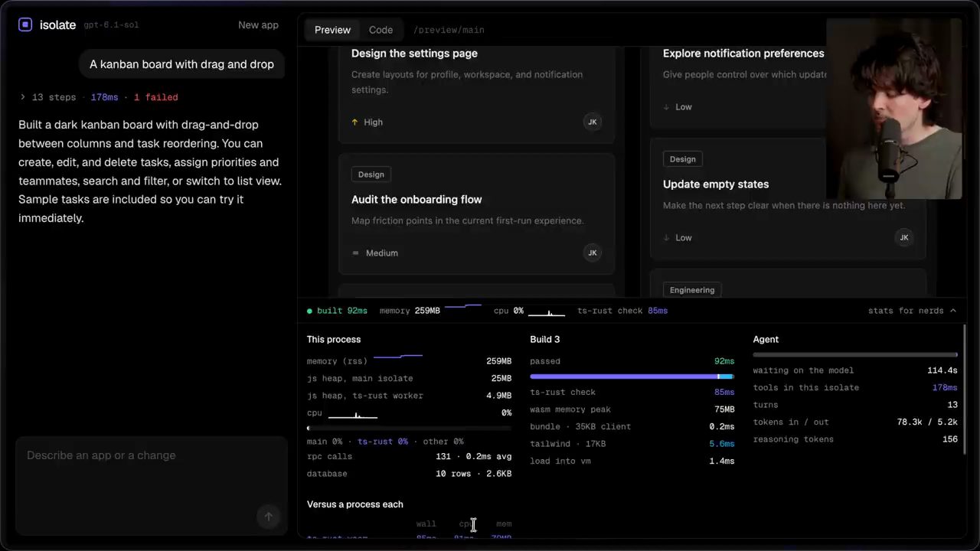
Task: Click the 178ms tools in this isolate value
Action: (x=945, y=388)
